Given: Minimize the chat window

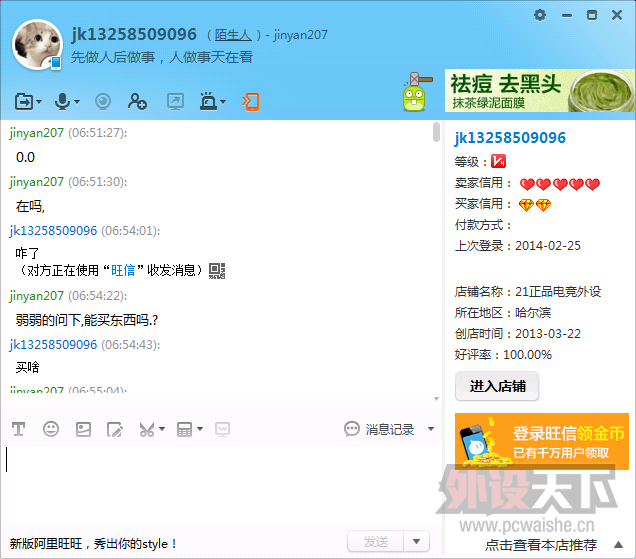Looking at the screenshot, I should point(567,15).
